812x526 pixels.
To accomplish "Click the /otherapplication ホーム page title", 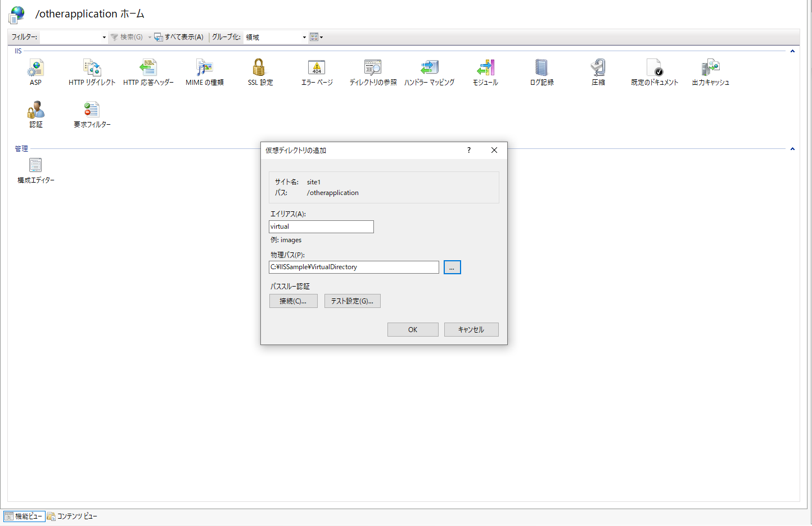I will [x=90, y=14].
